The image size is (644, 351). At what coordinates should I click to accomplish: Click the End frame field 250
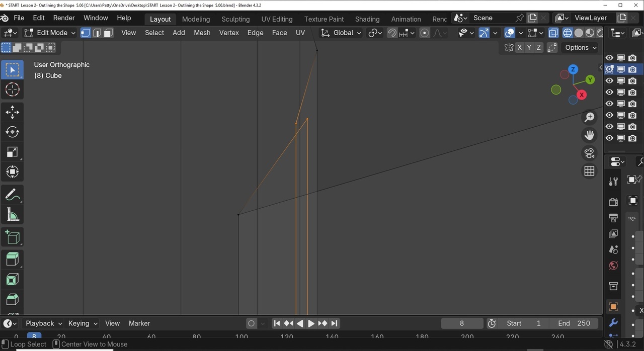tap(574, 323)
